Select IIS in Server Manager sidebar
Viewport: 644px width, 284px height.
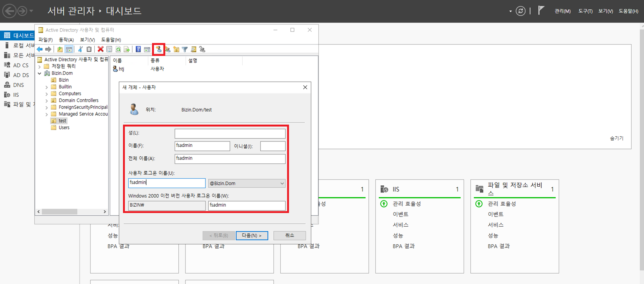click(16, 95)
